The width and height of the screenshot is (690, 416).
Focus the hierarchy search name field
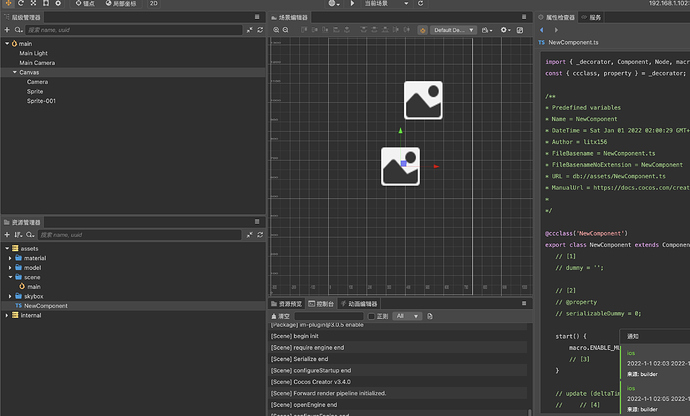pyautogui.click(x=134, y=29)
